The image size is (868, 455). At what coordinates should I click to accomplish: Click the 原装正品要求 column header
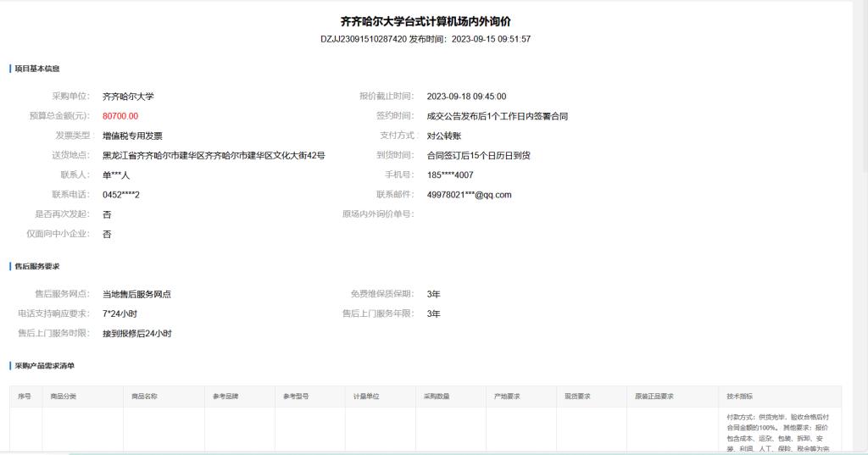point(654,397)
